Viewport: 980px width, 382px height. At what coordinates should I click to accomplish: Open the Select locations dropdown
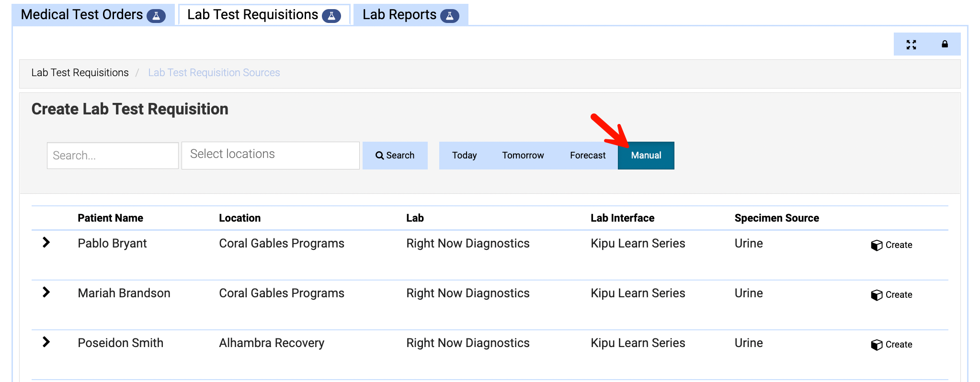click(270, 155)
